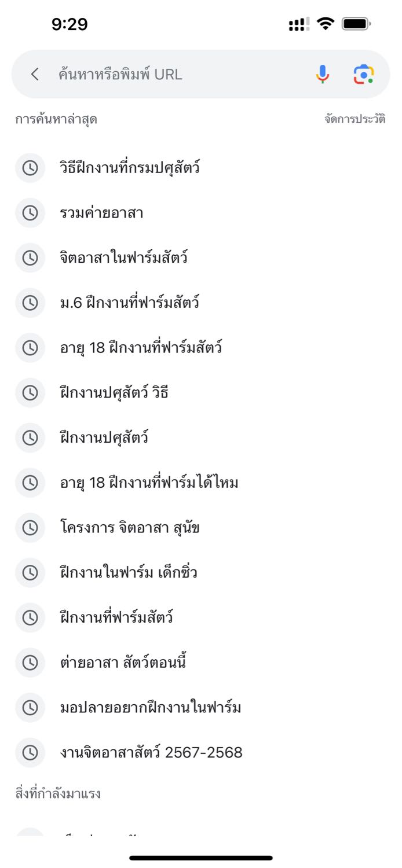The image size is (402, 868).
Task: Tap history icon for งานจิตอาสาสัตว์ 2567-2568
Action: coord(30,752)
